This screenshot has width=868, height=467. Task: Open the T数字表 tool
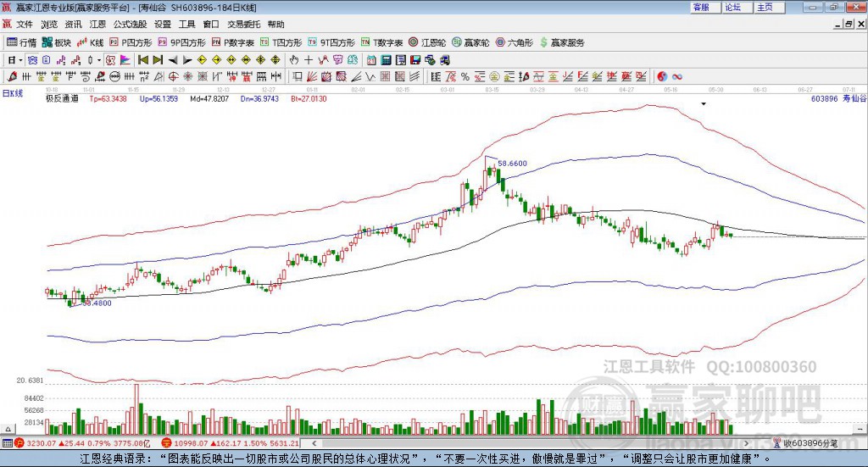click(x=382, y=42)
